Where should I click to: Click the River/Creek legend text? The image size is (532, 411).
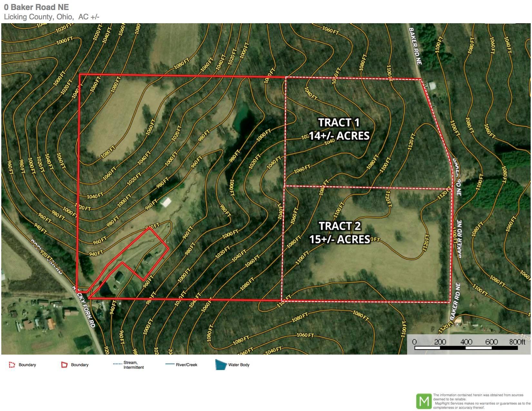coord(186,365)
